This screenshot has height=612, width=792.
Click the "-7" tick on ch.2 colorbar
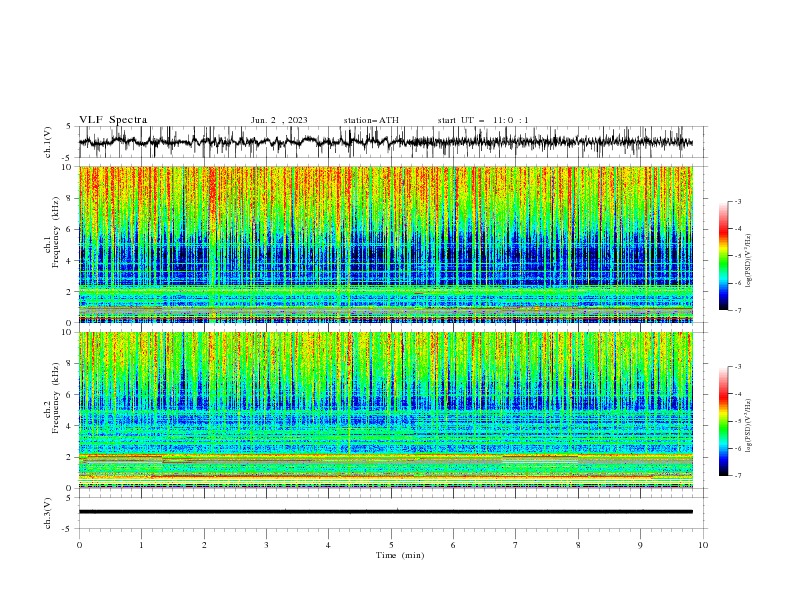[x=738, y=476]
